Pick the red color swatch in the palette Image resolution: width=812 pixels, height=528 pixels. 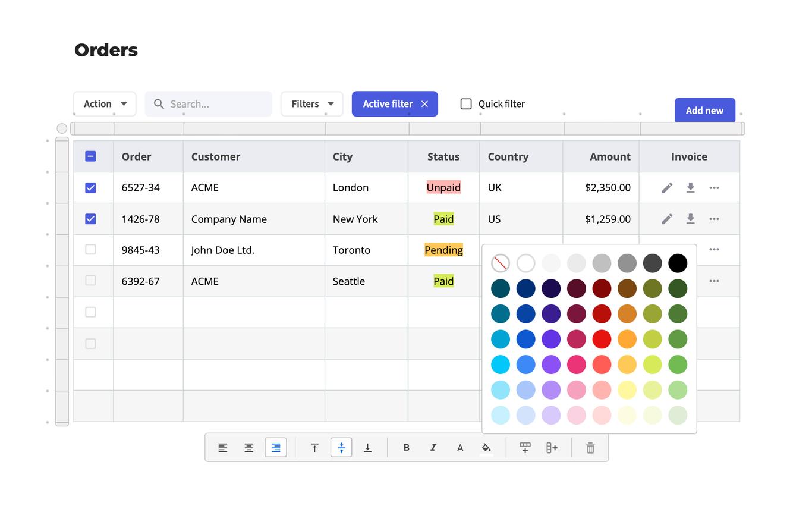(602, 339)
